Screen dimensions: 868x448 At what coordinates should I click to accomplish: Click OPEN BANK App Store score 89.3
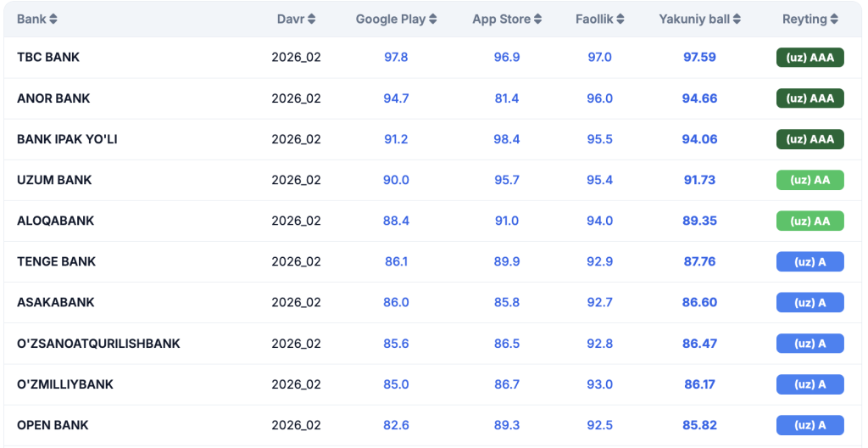tap(507, 425)
